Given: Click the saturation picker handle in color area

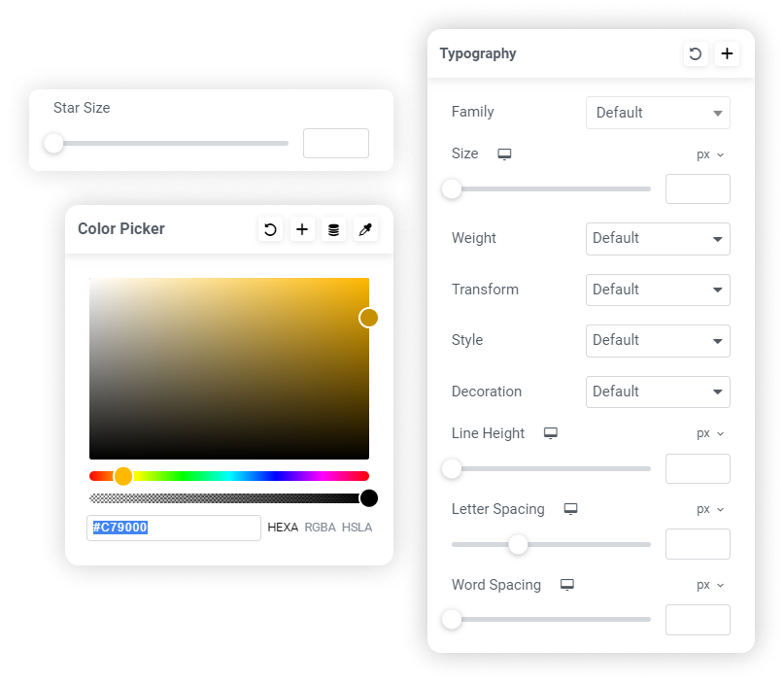Looking at the screenshot, I should point(368,318).
